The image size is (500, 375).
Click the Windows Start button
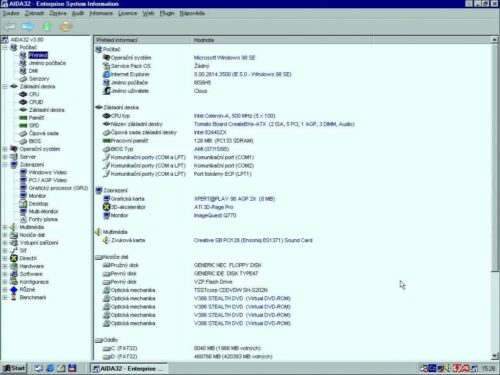tap(14, 368)
